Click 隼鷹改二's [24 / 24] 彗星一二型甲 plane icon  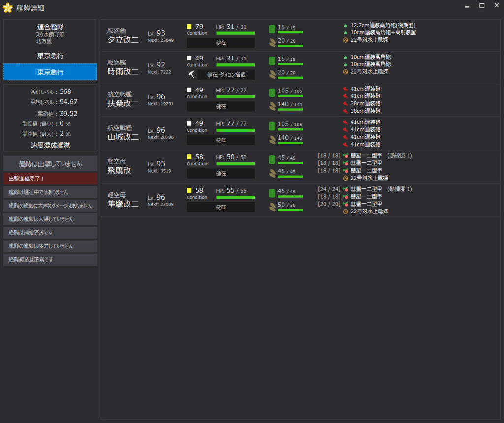(x=346, y=189)
